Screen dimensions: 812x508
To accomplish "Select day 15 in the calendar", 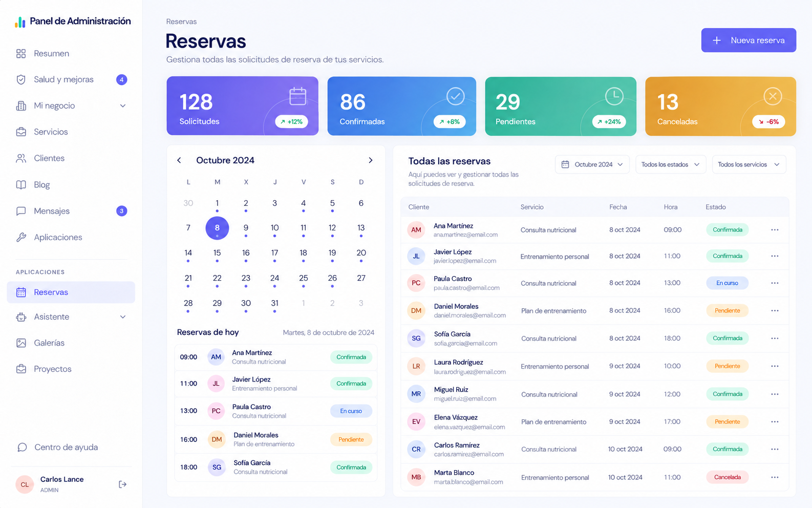I will pos(217,253).
